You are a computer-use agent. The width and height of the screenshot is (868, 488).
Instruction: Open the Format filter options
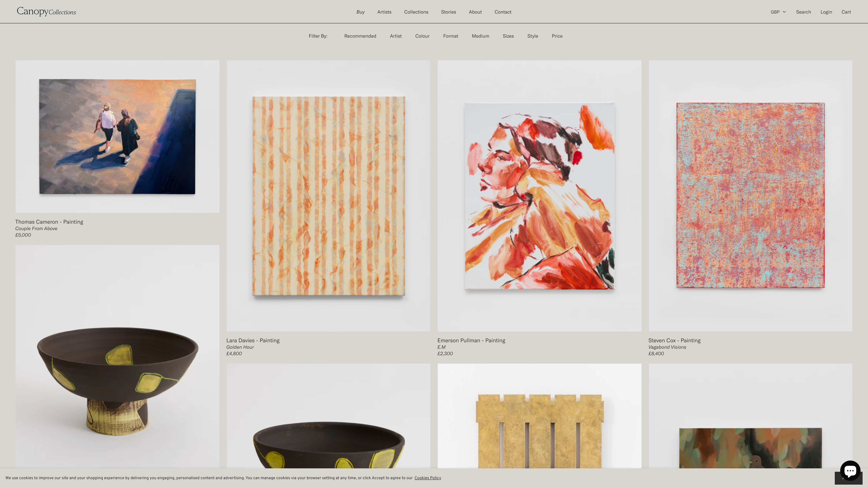pyautogui.click(x=450, y=36)
